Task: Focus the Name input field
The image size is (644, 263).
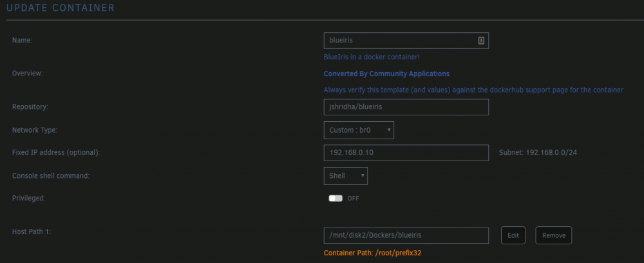Action: pos(406,41)
